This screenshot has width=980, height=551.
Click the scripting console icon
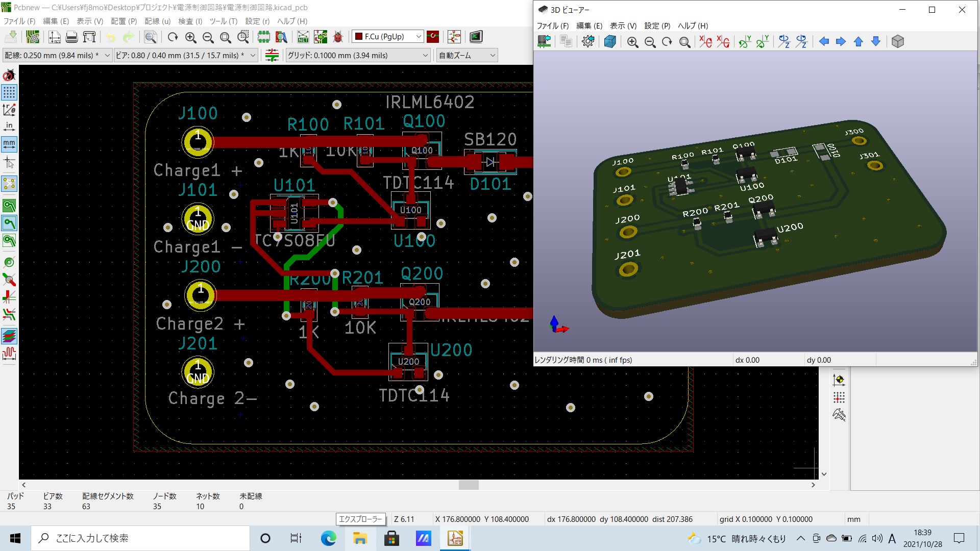coord(476,37)
